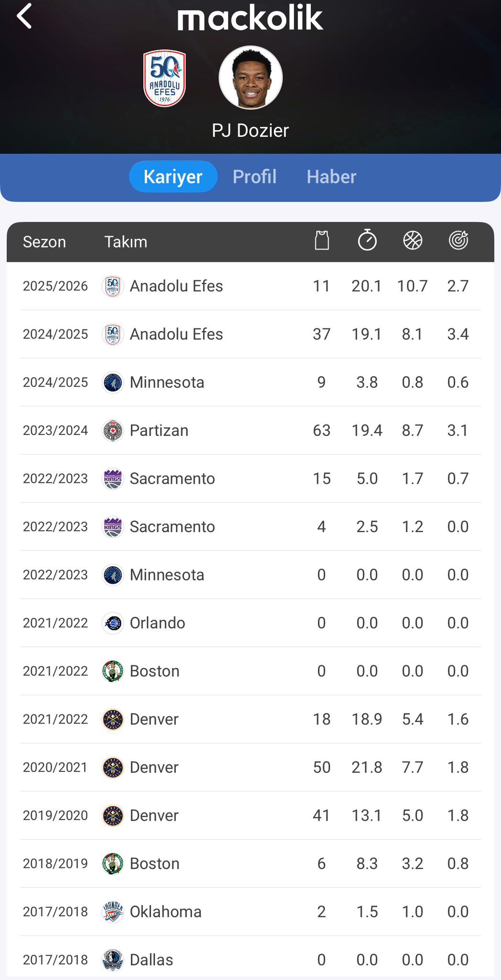
Task: Tap the target assists column icon
Action: [x=458, y=240]
